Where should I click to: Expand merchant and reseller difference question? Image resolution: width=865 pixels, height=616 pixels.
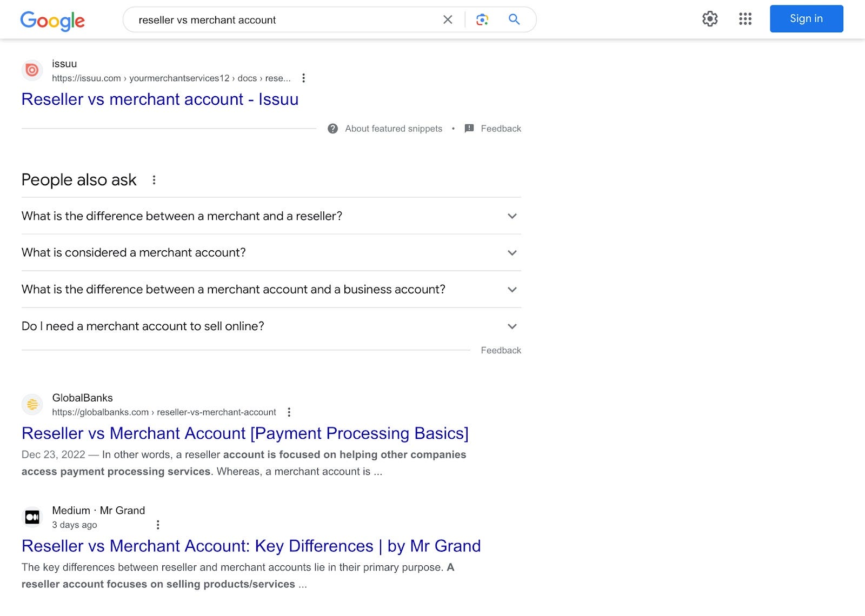[271, 216]
